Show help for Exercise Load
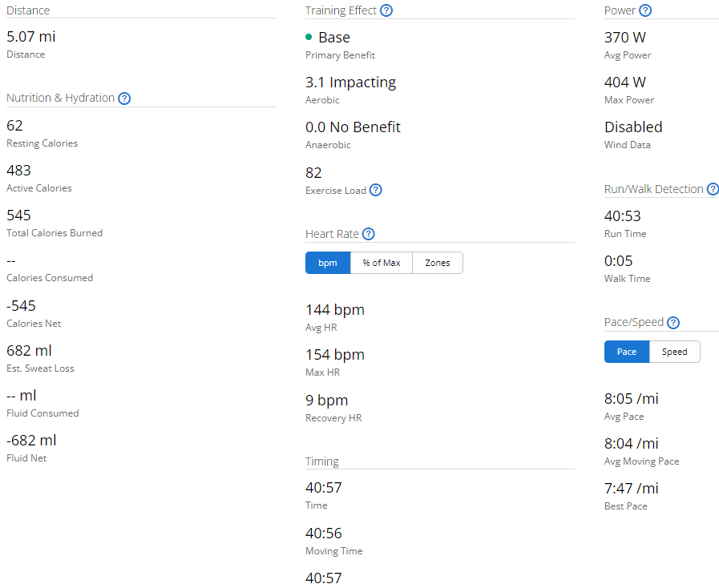The height and width of the screenshot is (588, 719). [375, 191]
